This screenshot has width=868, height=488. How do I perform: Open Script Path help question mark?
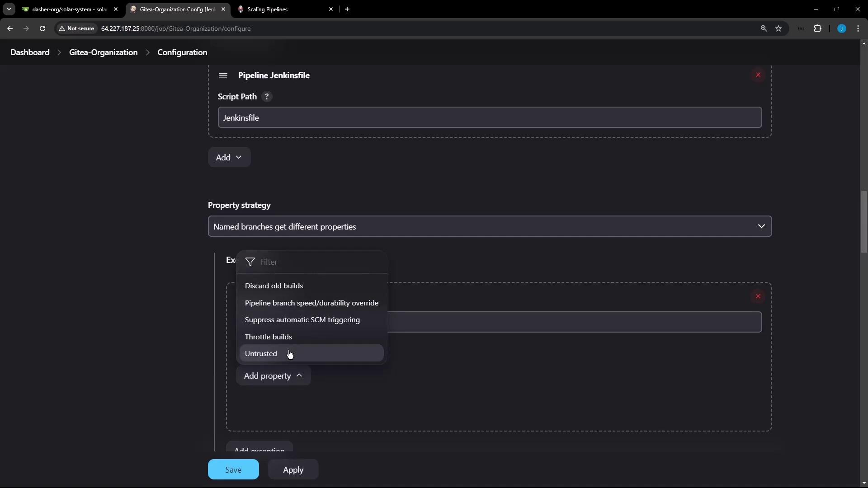tap(267, 97)
